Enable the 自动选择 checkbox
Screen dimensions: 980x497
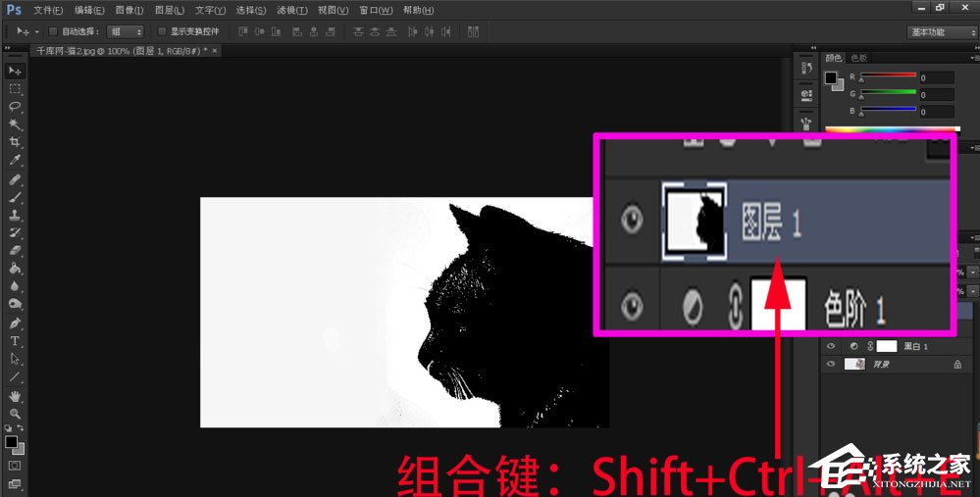[53, 31]
